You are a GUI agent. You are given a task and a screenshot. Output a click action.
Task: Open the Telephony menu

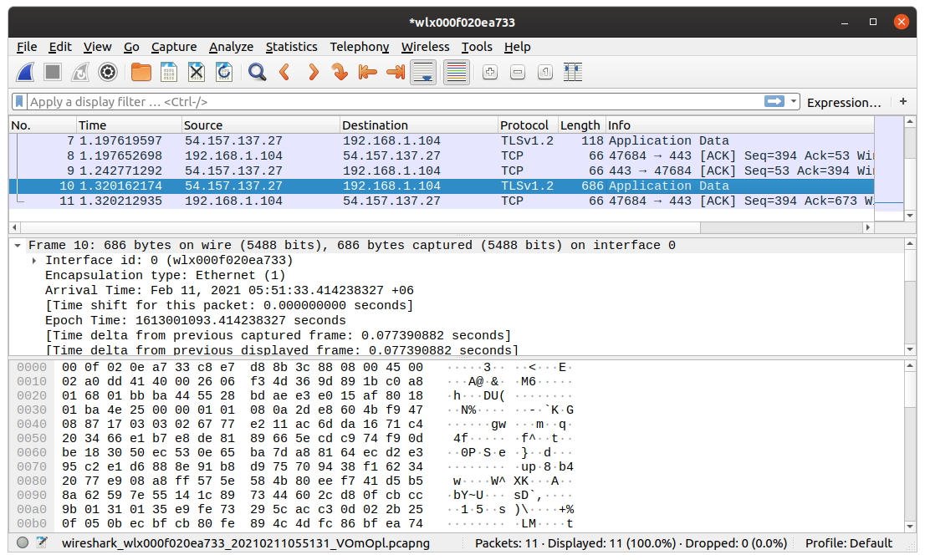pos(359,47)
